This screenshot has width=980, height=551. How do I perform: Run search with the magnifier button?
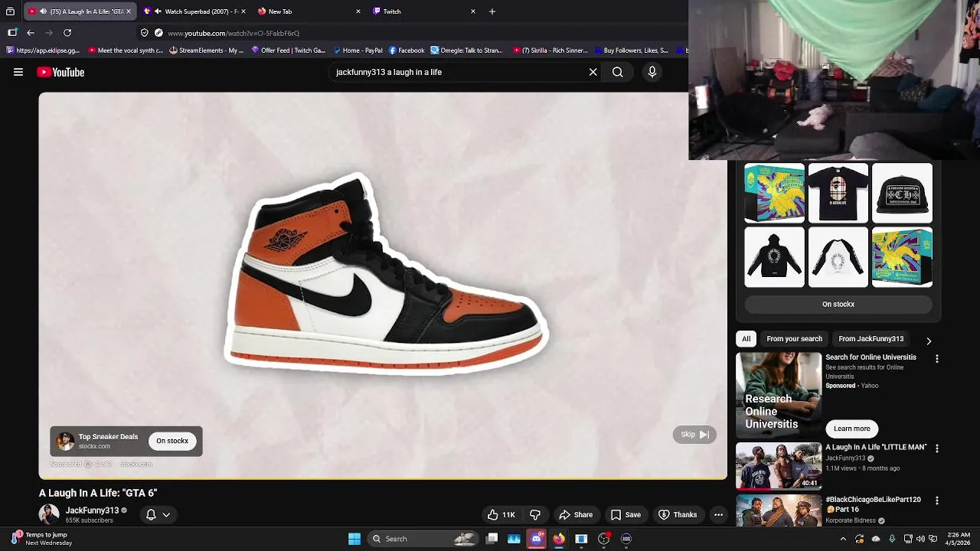[617, 72]
